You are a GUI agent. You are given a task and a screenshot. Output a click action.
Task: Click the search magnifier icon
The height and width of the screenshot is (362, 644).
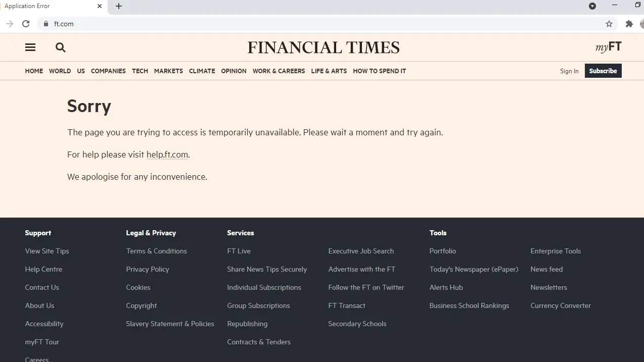coord(61,47)
